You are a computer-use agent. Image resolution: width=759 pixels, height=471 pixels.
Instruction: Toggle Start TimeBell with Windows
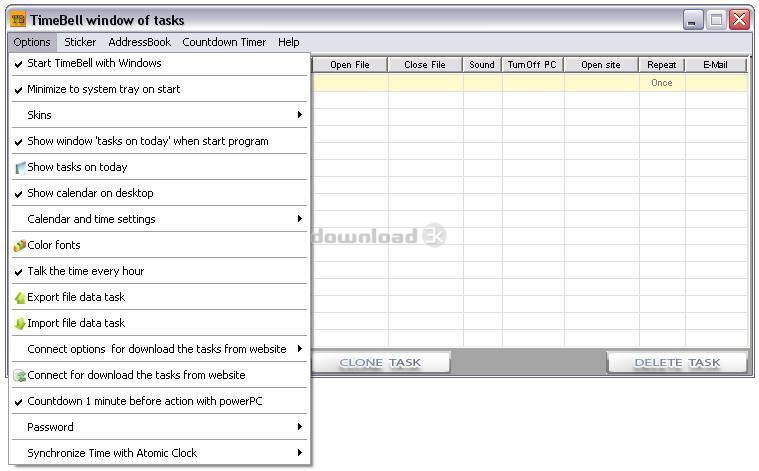tap(159, 63)
